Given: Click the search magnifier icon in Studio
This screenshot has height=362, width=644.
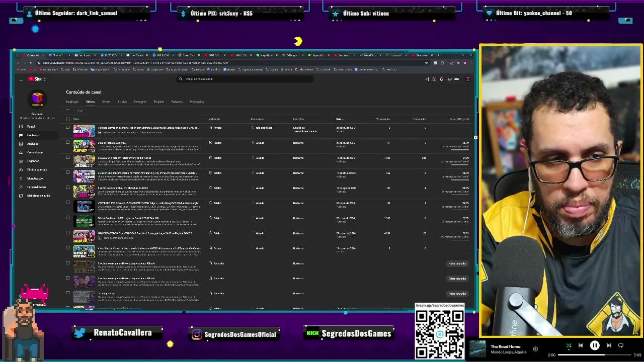Looking at the screenshot, I should click(181, 79).
